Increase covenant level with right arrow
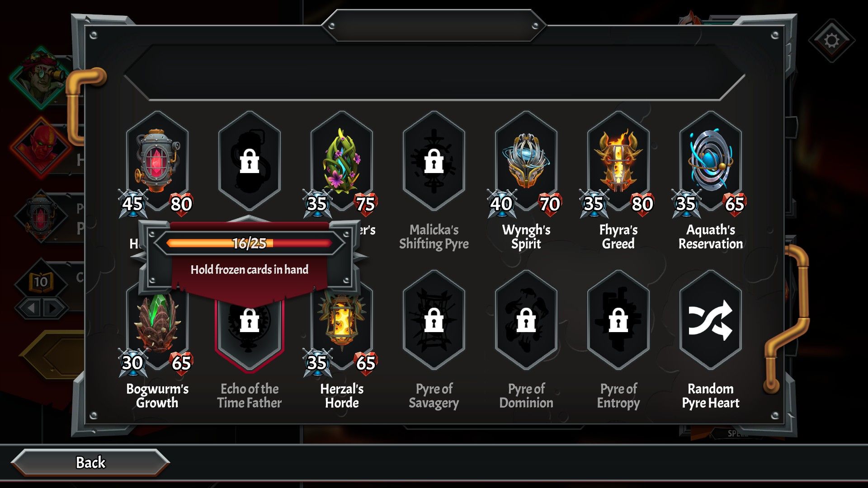 (54, 308)
